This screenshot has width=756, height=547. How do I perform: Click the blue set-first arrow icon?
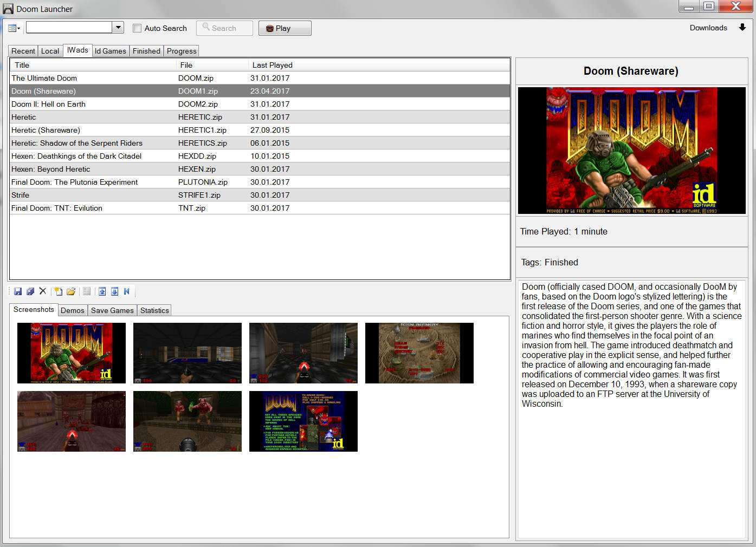point(127,291)
